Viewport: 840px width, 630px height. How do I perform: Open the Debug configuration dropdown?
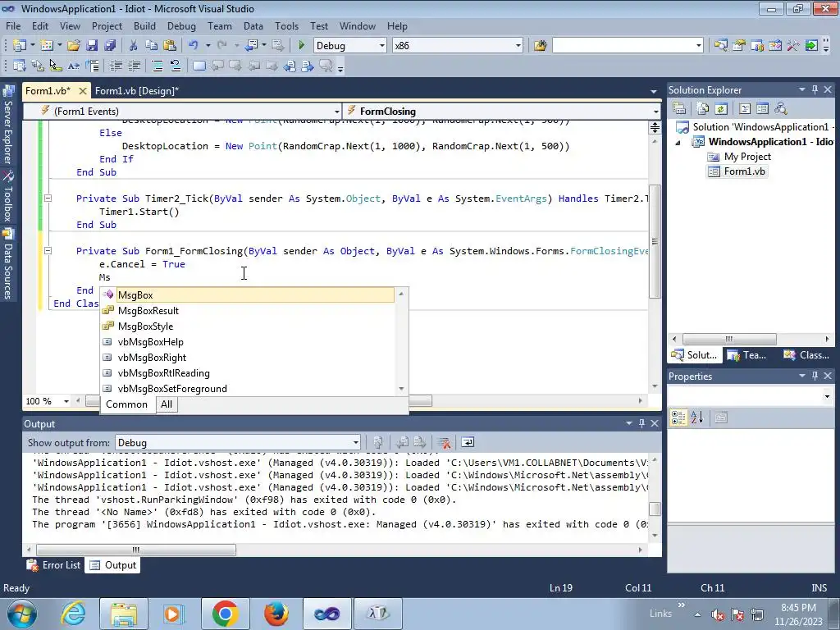(382, 46)
